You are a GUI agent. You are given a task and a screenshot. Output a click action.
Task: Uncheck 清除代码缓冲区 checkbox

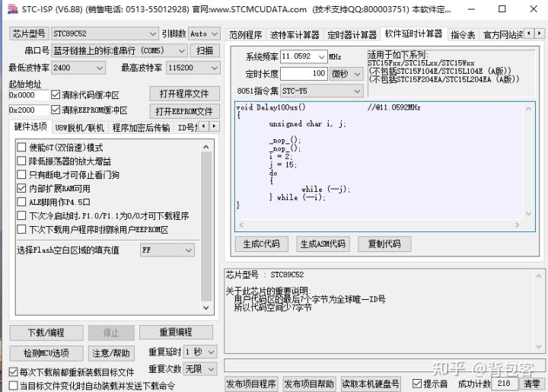(x=56, y=94)
